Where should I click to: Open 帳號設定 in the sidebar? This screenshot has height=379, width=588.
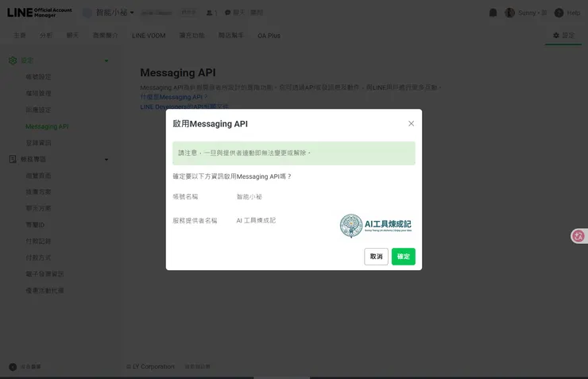pos(38,77)
